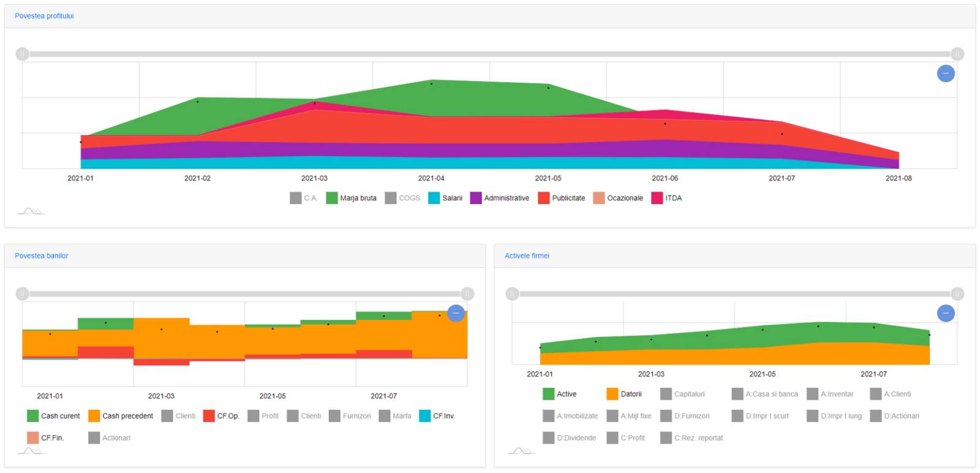Screen dimensions: 980x473
Task: Click the curve icon under Activele firmei legend
Action: tap(521, 451)
